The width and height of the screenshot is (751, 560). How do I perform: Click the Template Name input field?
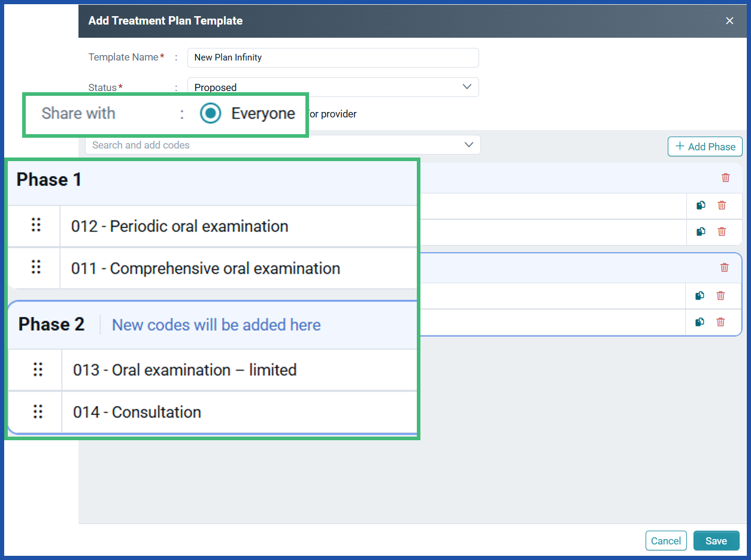click(x=333, y=57)
